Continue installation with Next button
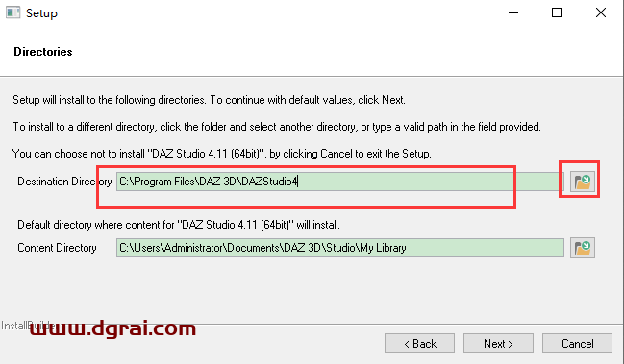This screenshot has width=624, height=364. (498, 343)
